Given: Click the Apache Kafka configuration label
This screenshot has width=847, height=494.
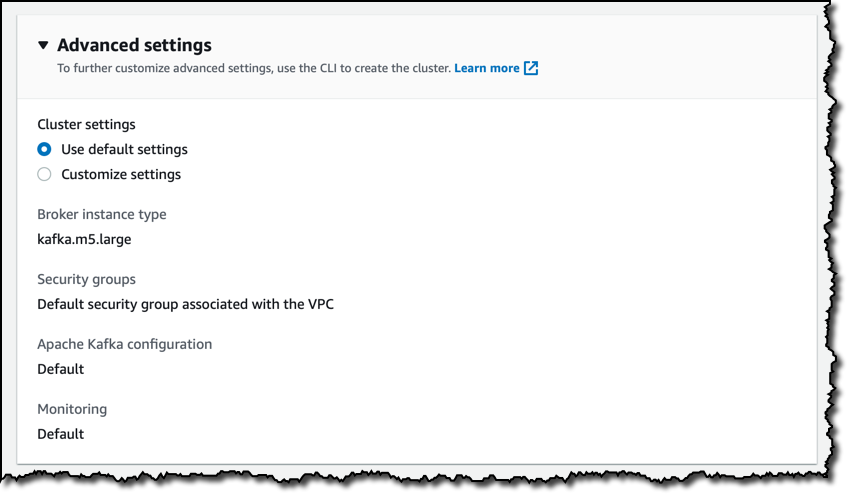Looking at the screenshot, I should 125,344.
